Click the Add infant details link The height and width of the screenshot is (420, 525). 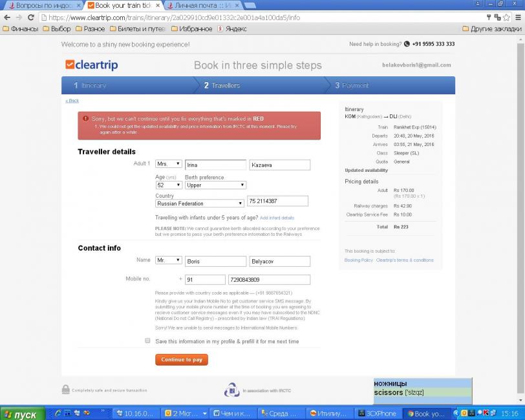(277, 218)
